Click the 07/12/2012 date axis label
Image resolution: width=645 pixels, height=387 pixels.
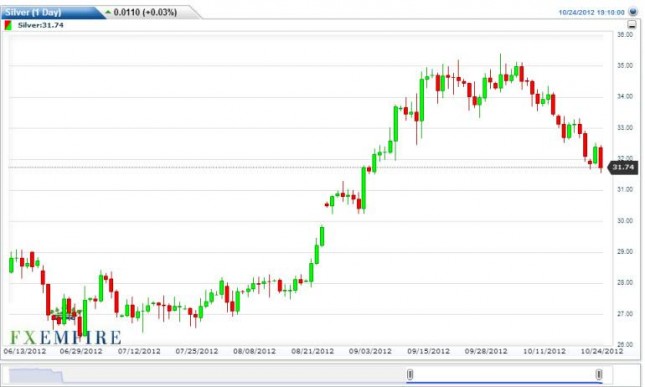[x=139, y=351]
